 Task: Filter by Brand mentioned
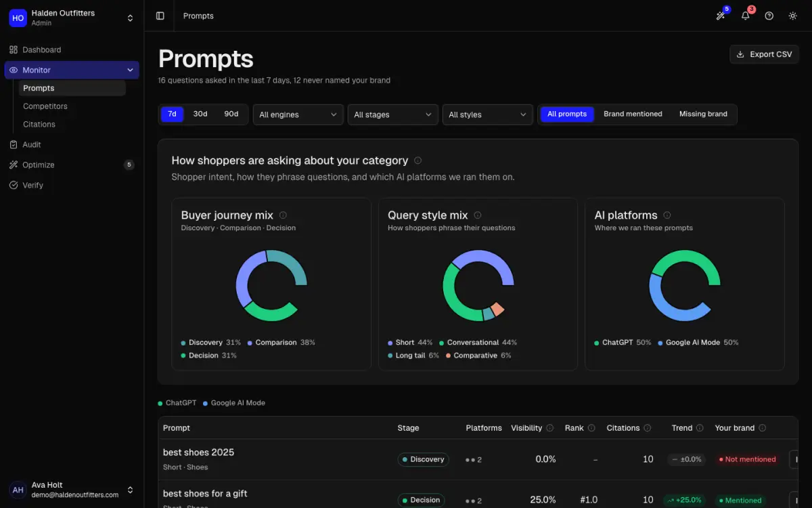(x=633, y=114)
